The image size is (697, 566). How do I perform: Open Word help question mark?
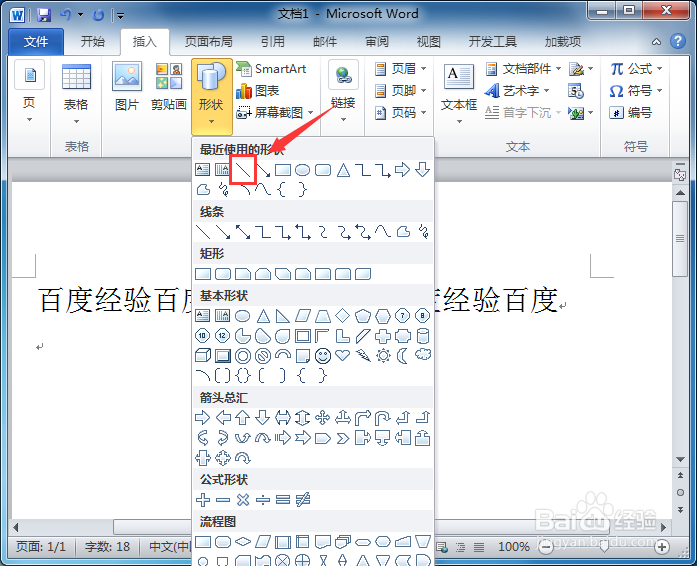coord(677,41)
